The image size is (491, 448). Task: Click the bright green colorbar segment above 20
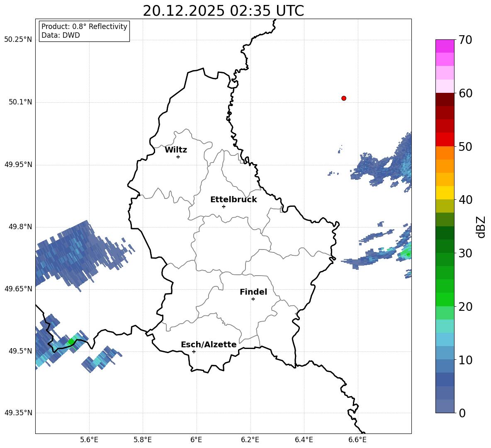(x=445, y=299)
